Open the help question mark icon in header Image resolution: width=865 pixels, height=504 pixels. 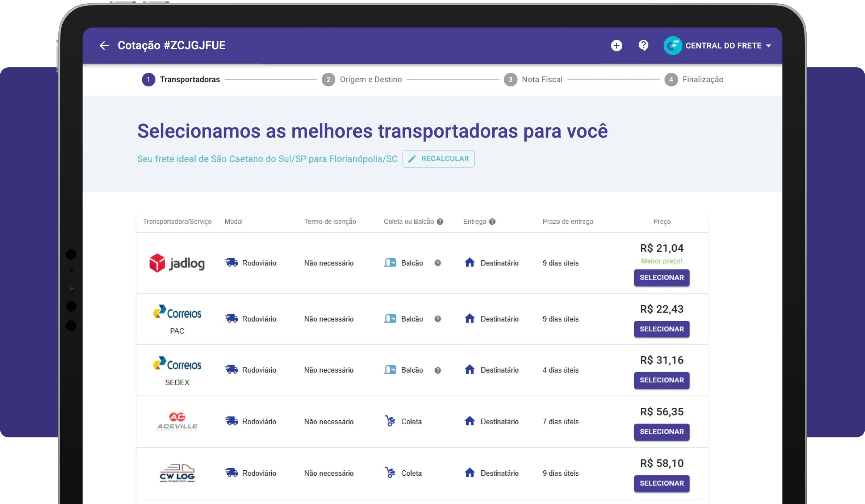click(643, 46)
